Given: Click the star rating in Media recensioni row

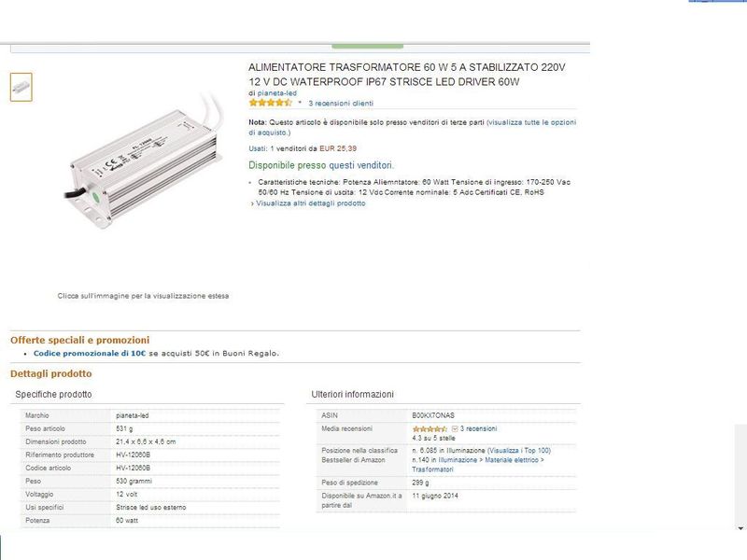Looking at the screenshot, I should (x=430, y=428).
